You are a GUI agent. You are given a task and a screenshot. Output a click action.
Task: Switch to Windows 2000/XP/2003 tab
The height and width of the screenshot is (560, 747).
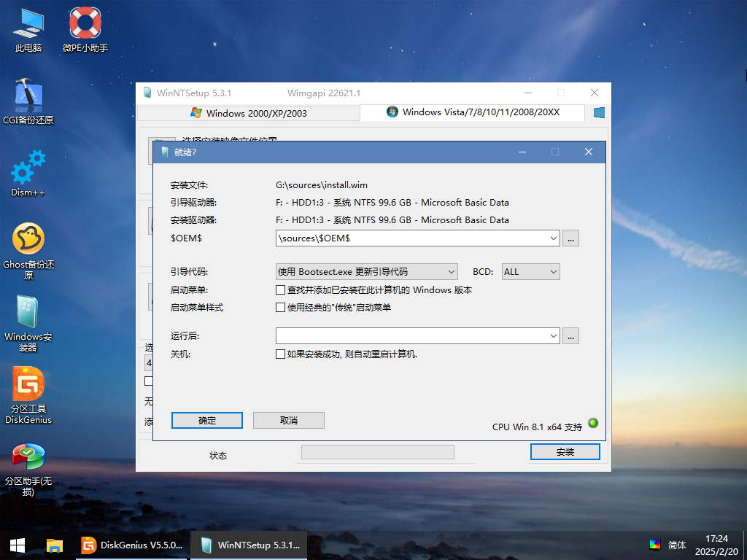click(x=248, y=113)
